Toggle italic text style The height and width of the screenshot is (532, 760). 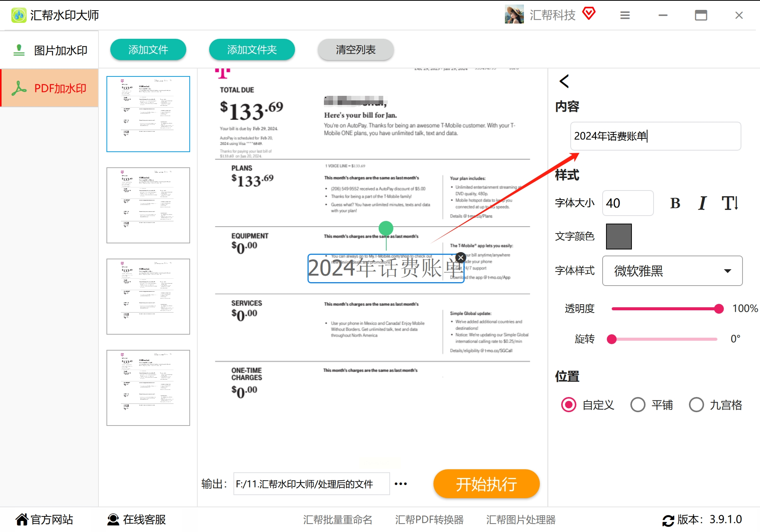(x=702, y=203)
